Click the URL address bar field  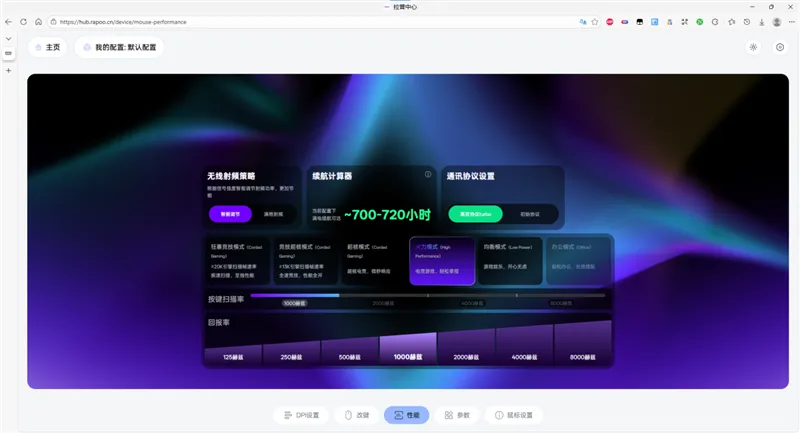click(300, 21)
